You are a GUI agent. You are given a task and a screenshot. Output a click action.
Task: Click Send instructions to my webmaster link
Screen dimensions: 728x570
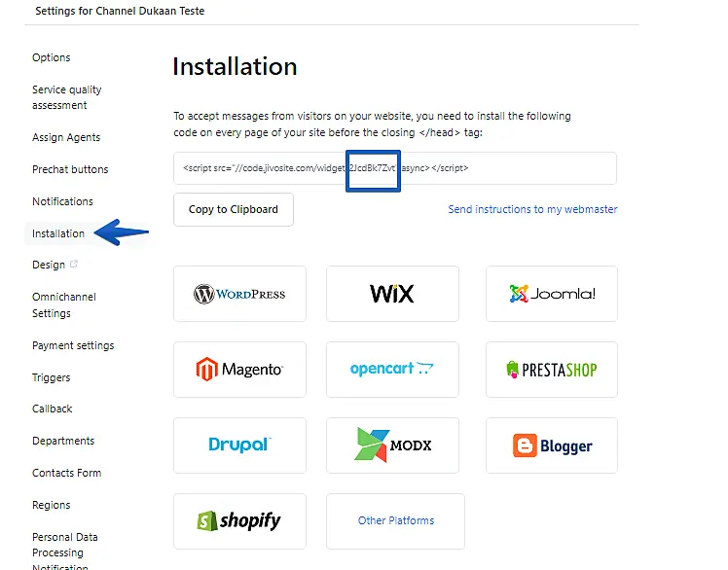click(532, 209)
